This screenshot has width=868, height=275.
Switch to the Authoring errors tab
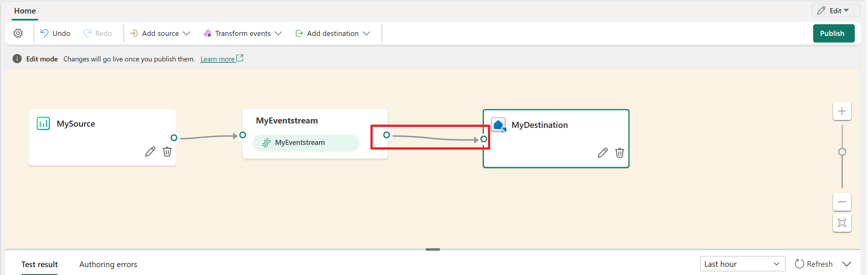click(x=108, y=264)
